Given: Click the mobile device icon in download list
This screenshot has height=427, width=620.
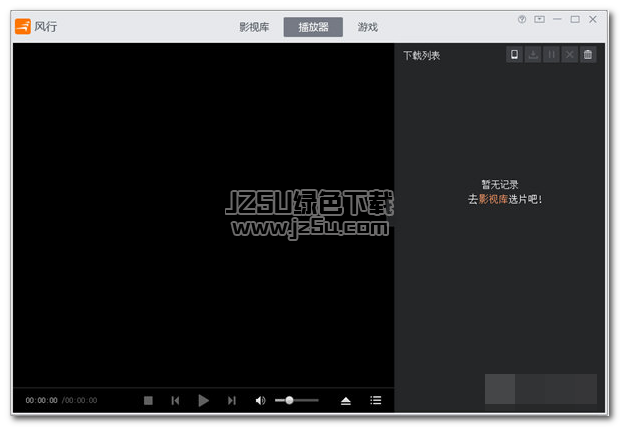Looking at the screenshot, I should click(514, 55).
